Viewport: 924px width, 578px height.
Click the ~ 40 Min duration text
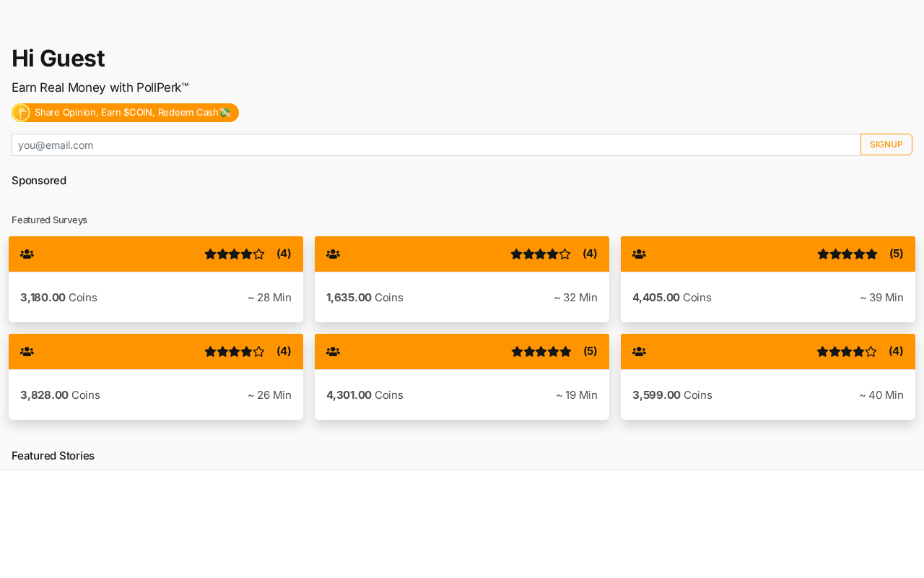tap(881, 395)
